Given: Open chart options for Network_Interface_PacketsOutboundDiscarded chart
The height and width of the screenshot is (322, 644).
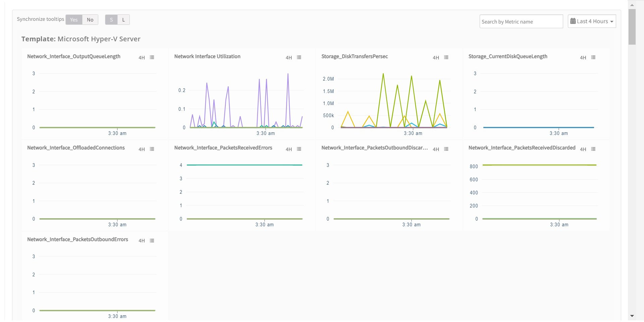Looking at the screenshot, I should [x=446, y=149].
